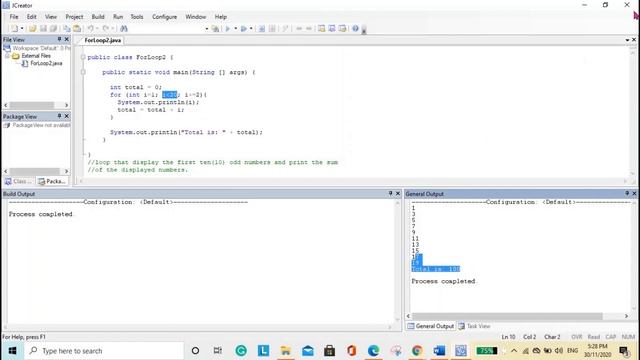Open File Explorer from taskbar
Viewport: 640px width, 360px height.
click(285, 351)
